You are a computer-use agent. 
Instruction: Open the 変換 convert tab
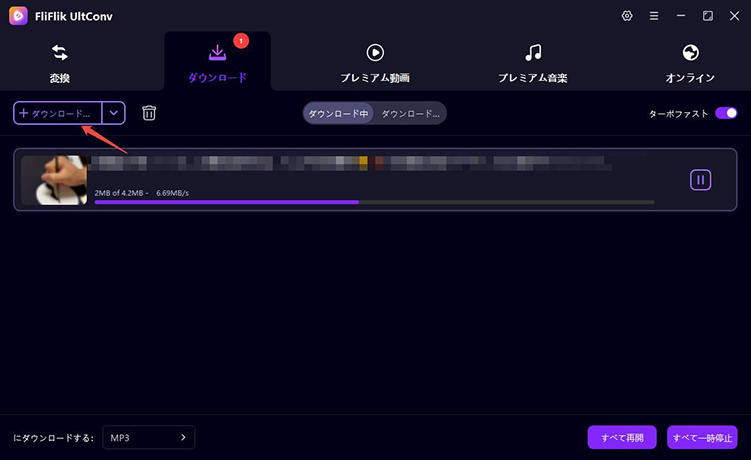click(59, 63)
